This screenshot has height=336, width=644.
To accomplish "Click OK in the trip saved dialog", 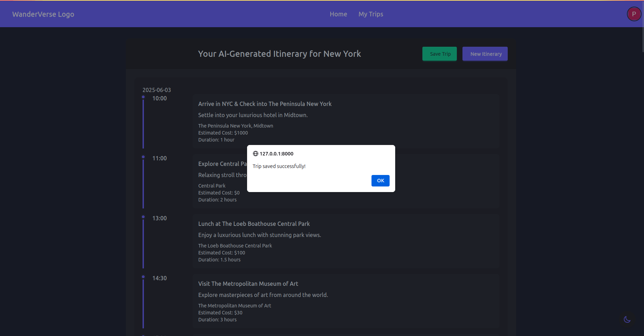I will point(380,181).
